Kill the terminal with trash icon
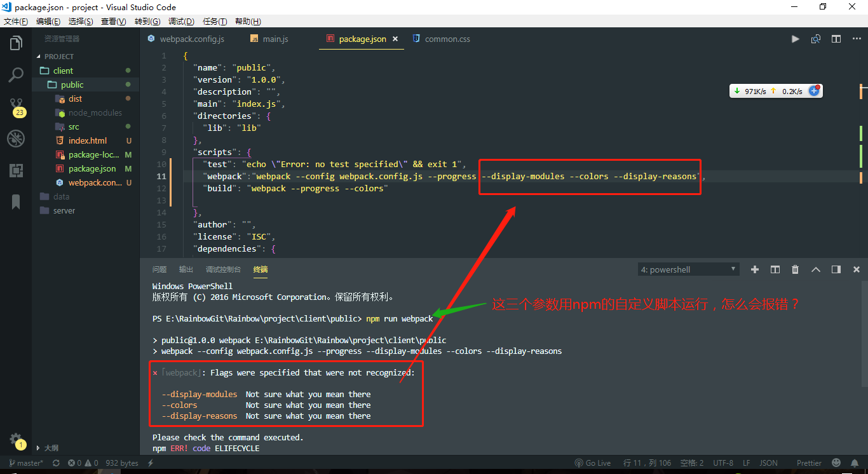868x474 pixels. point(796,269)
